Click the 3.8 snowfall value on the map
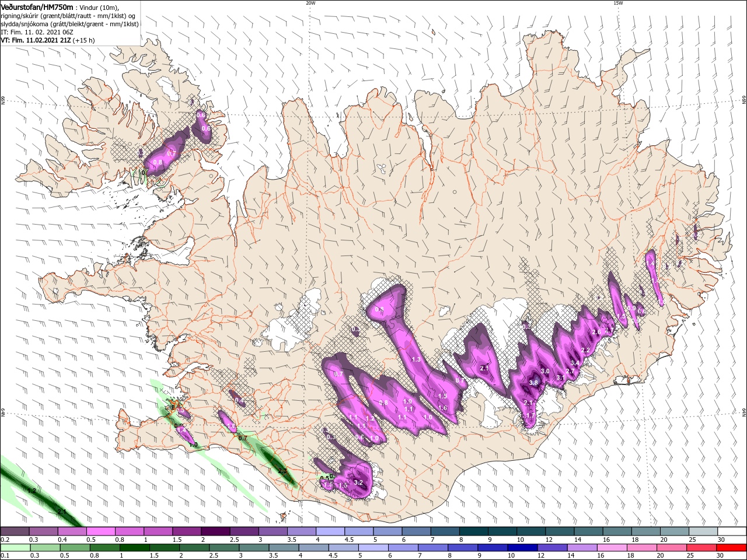Screen dimensions: 747x560 (533, 383)
